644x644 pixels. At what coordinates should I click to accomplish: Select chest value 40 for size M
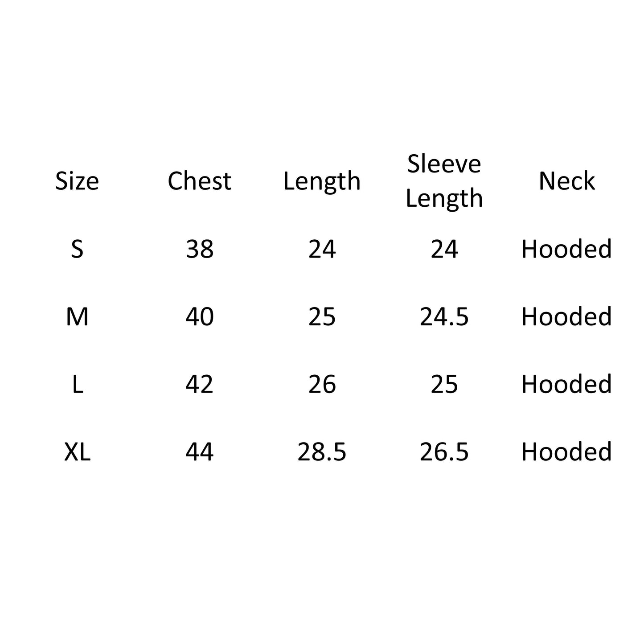coord(200,317)
